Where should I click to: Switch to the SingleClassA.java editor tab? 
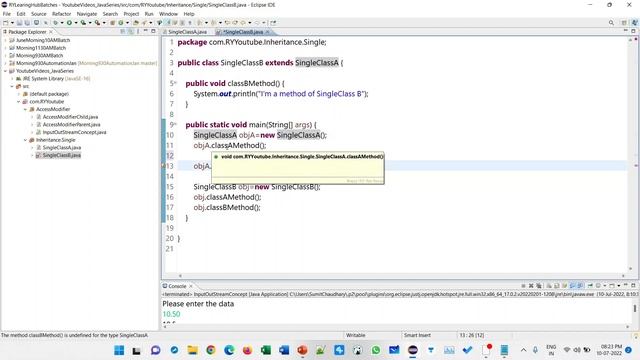pos(187,32)
